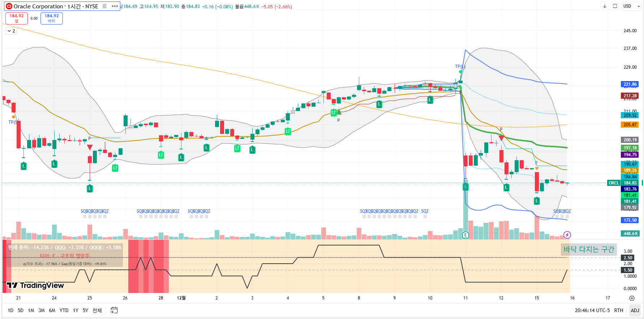
Task: Select the 3M time range
Action: [x=42, y=310]
